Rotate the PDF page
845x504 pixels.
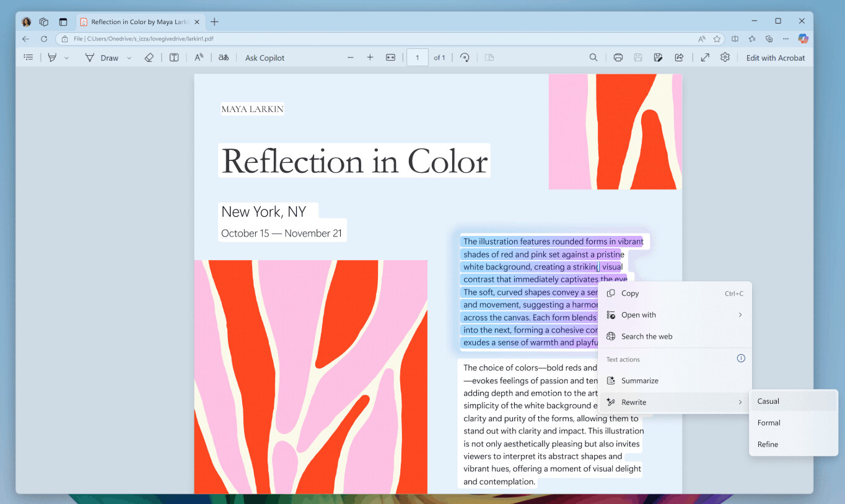click(465, 58)
